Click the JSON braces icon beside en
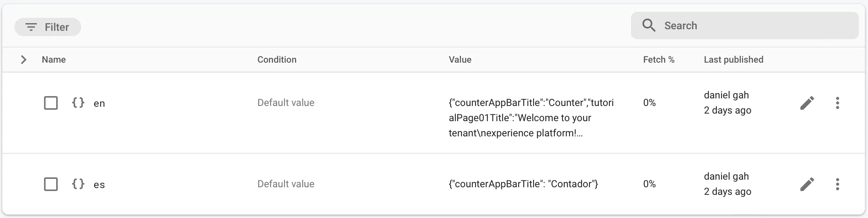The width and height of the screenshot is (868, 218). click(78, 103)
